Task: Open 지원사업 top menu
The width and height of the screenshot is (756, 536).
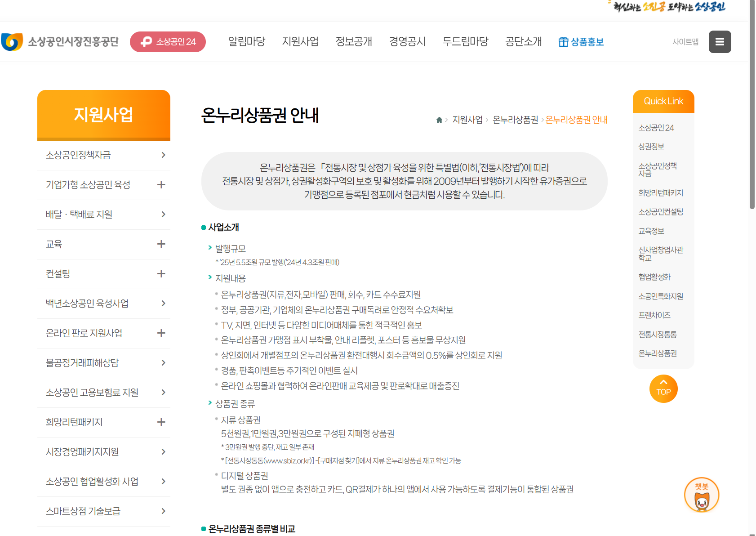Action: [300, 42]
